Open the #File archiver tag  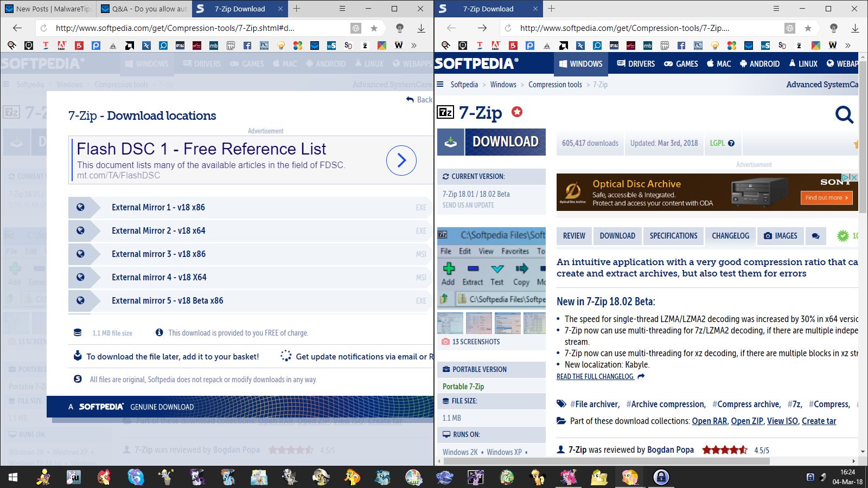[x=595, y=404]
